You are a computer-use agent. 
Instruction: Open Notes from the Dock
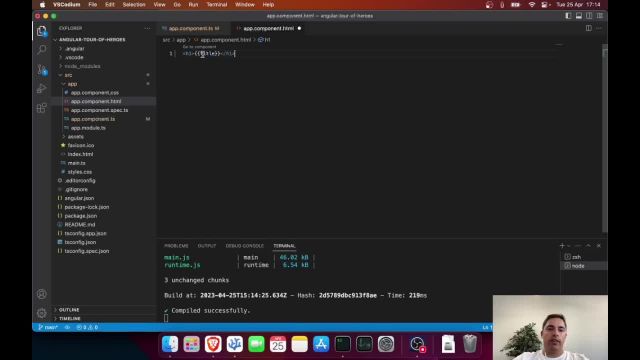[x=300, y=344]
